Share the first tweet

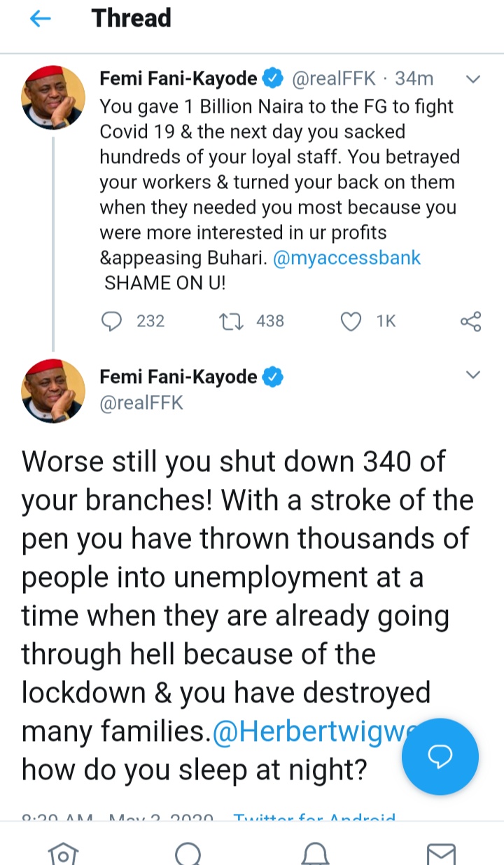[x=470, y=321]
